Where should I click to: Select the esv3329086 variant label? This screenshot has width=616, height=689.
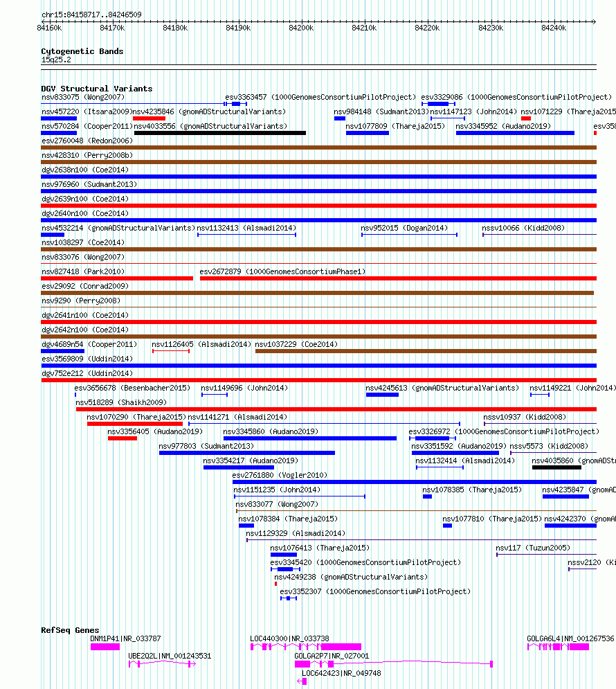click(516, 97)
